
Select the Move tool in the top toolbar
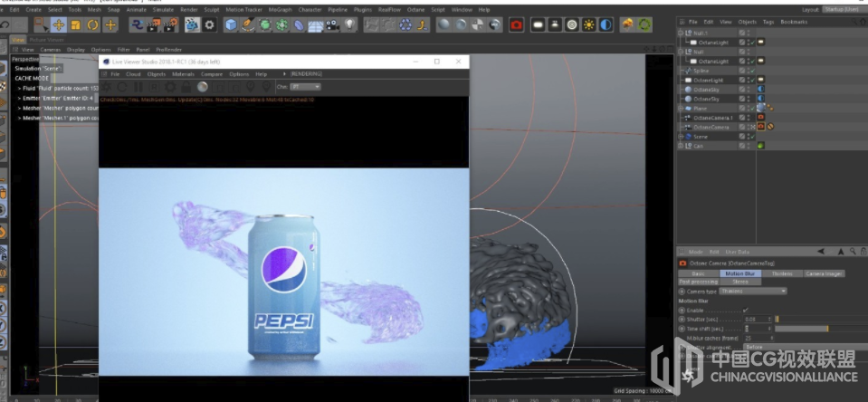pyautogui.click(x=58, y=25)
